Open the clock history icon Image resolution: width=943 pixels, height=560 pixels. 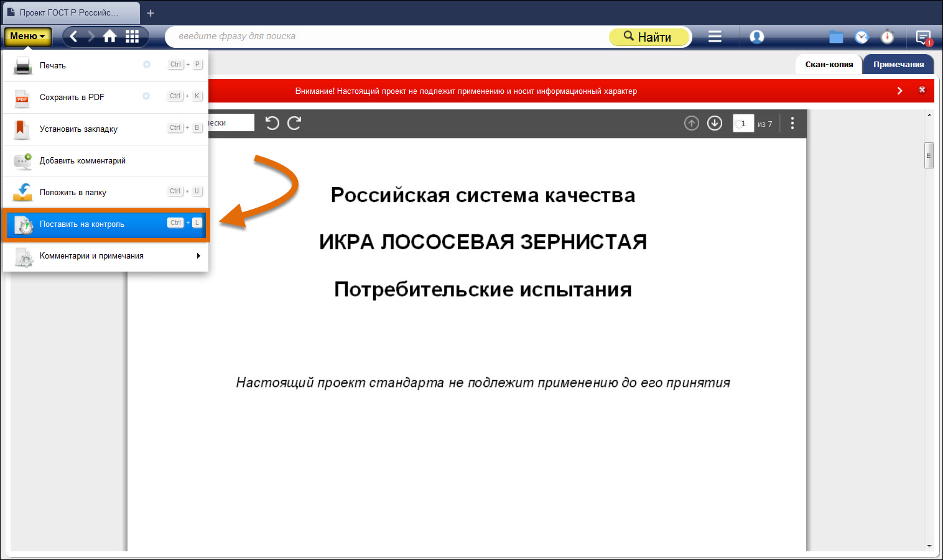(862, 37)
